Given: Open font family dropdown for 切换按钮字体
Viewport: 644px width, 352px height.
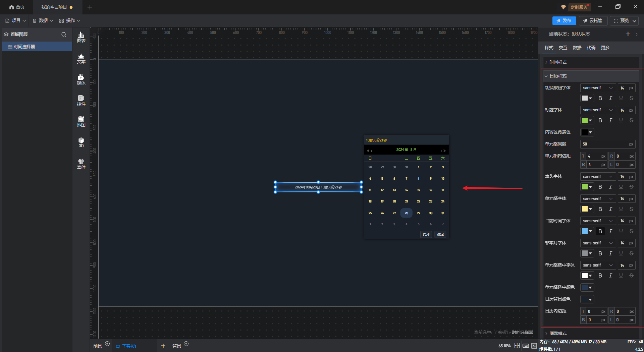Looking at the screenshot, I should click(598, 88).
